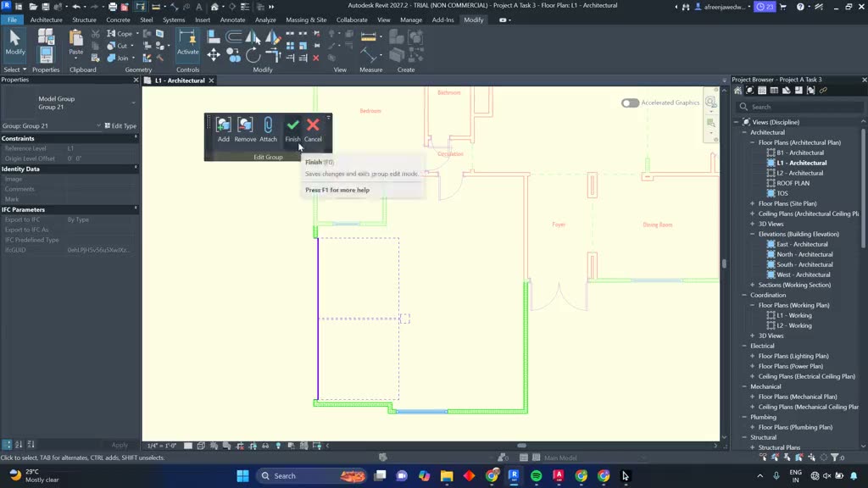
Task: Toggle Reveal Hidden Elements in view control bar
Action: coord(278,446)
